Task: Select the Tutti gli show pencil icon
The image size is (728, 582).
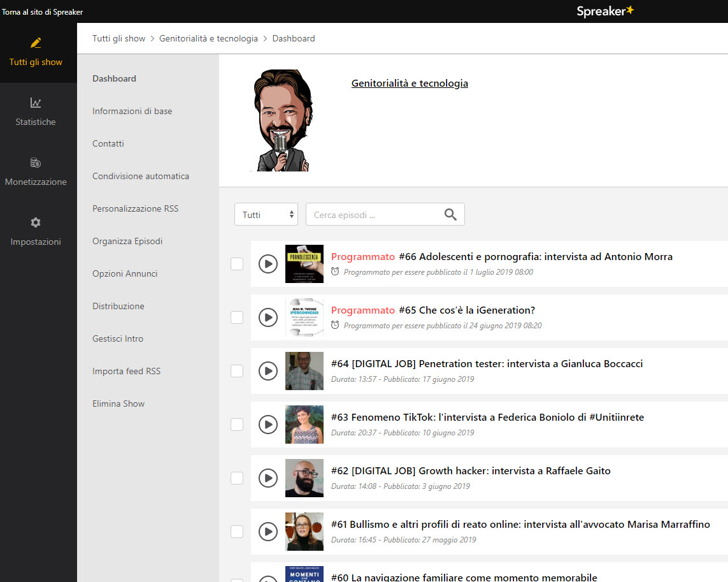Action: pos(36,43)
